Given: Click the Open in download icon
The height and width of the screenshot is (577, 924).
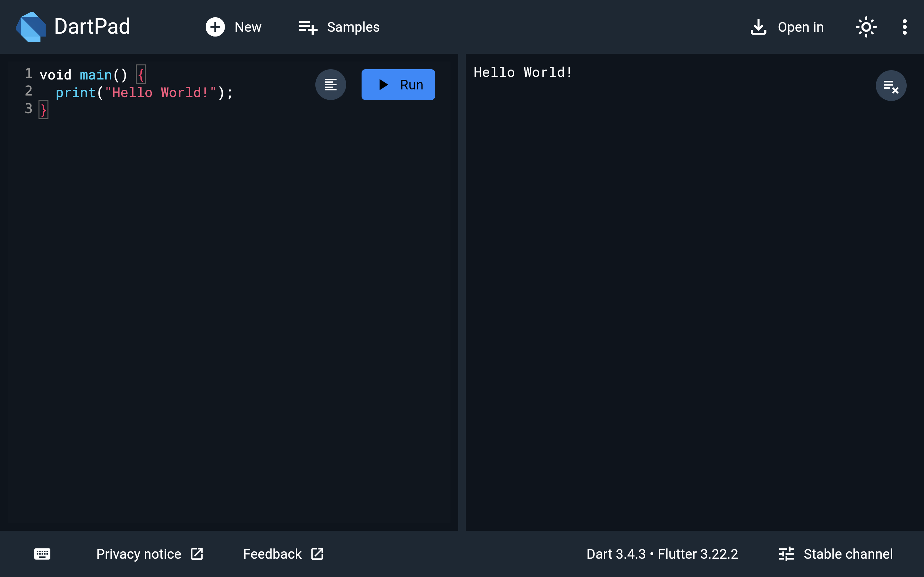Looking at the screenshot, I should coord(758,27).
